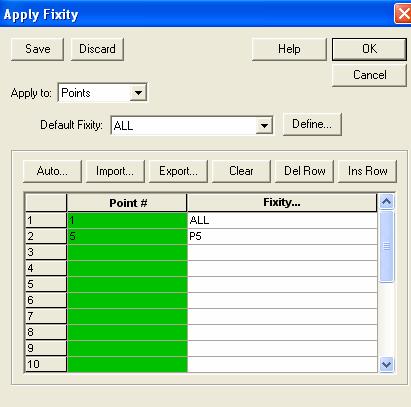Delete row with Del Row
411x407 pixels.
point(304,171)
